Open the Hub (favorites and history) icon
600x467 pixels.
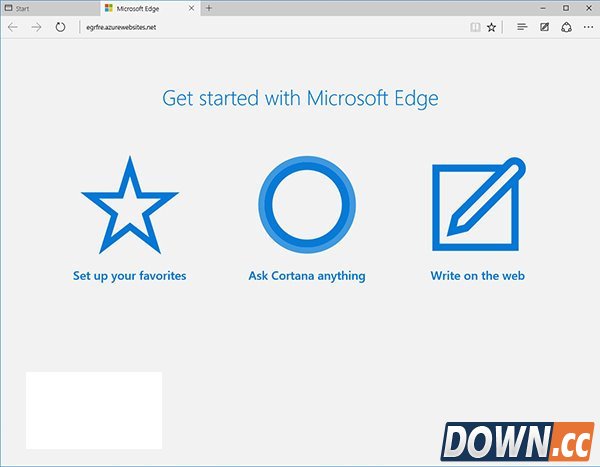click(522, 27)
